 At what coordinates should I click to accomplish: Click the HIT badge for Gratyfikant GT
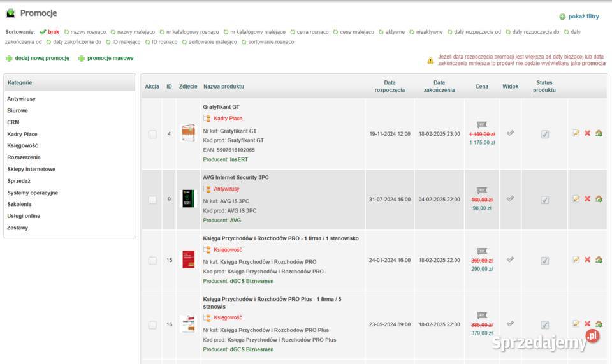coord(482,125)
